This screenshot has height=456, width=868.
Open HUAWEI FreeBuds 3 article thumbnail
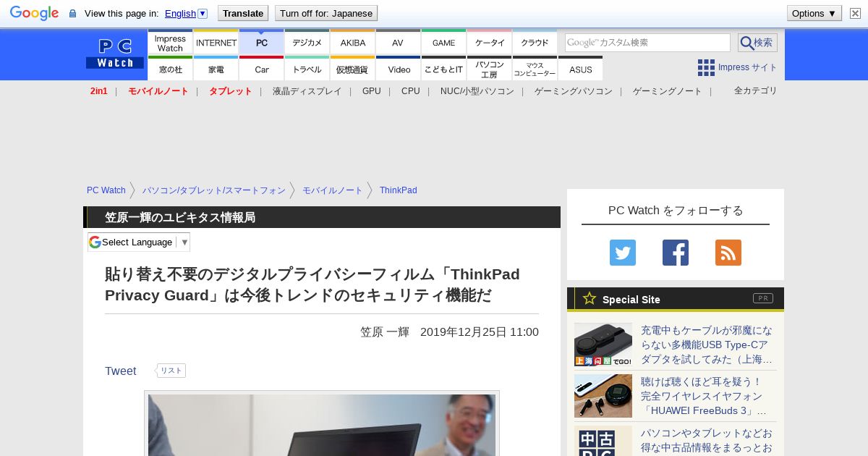[x=603, y=396]
